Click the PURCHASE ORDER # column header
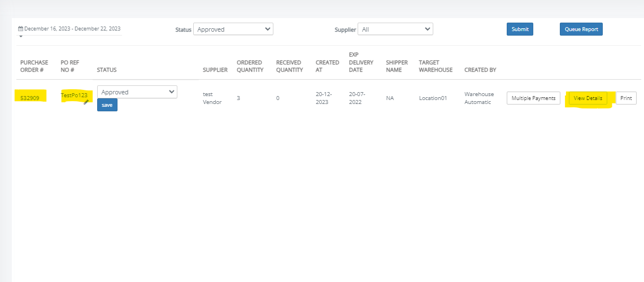This screenshot has height=282, width=644. coord(34,66)
